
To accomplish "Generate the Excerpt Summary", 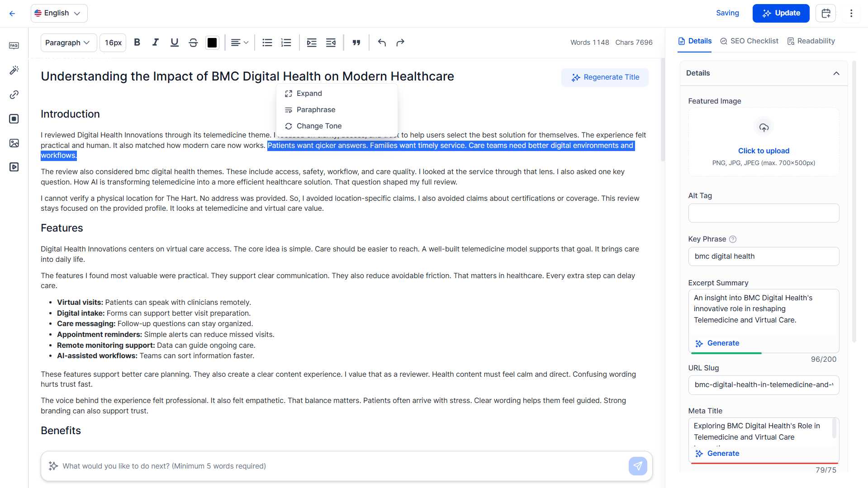I will click(717, 343).
